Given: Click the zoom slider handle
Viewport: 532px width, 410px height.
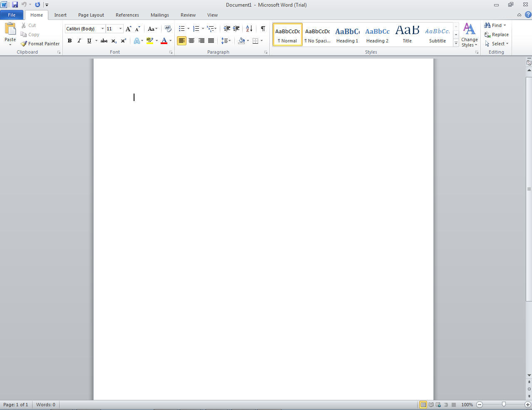Looking at the screenshot, I should click(x=504, y=404).
